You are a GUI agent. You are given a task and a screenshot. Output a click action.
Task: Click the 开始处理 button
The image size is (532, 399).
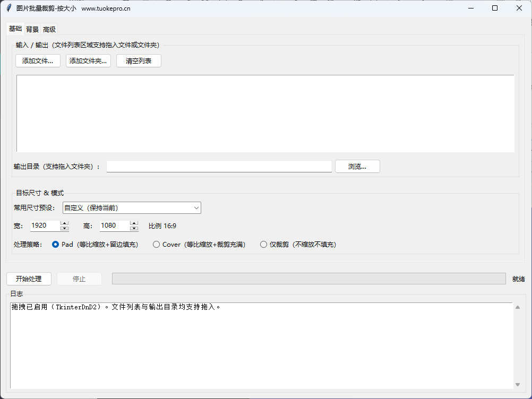29,279
